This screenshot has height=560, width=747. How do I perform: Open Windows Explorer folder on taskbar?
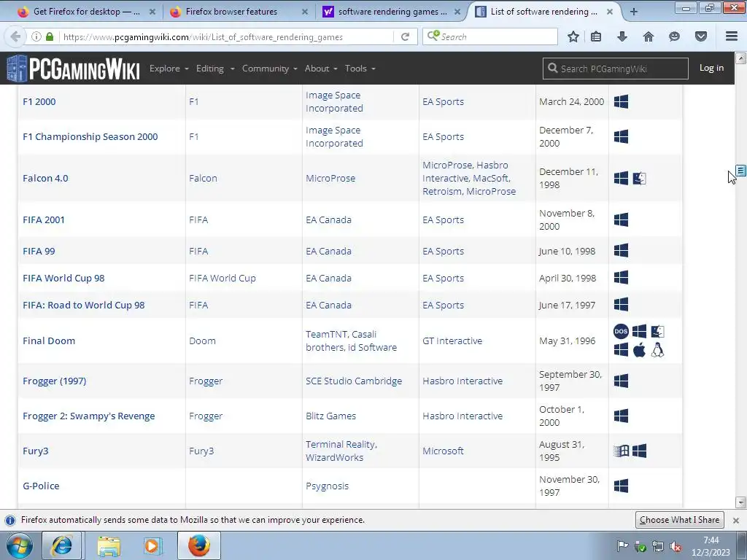(x=109, y=545)
